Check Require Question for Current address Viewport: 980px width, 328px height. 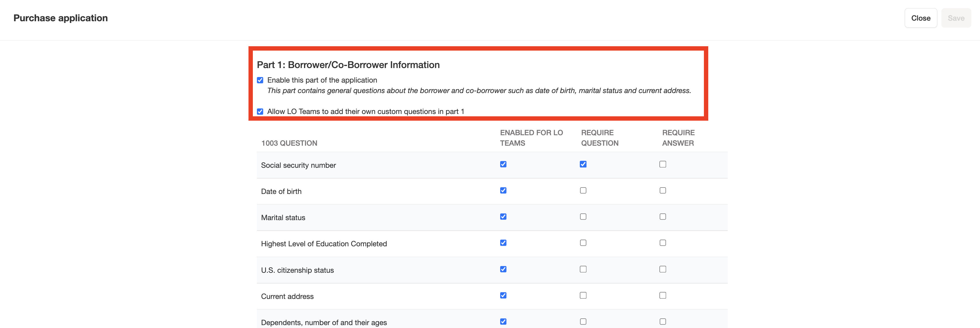coord(583,295)
